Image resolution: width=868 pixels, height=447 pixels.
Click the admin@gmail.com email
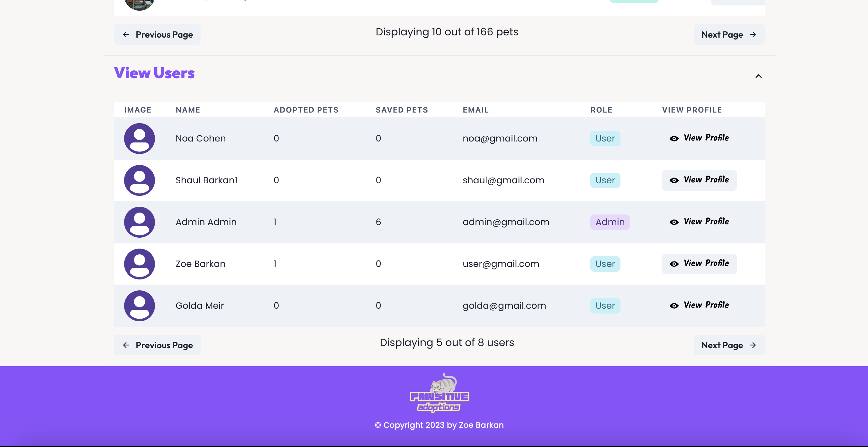[506, 222]
